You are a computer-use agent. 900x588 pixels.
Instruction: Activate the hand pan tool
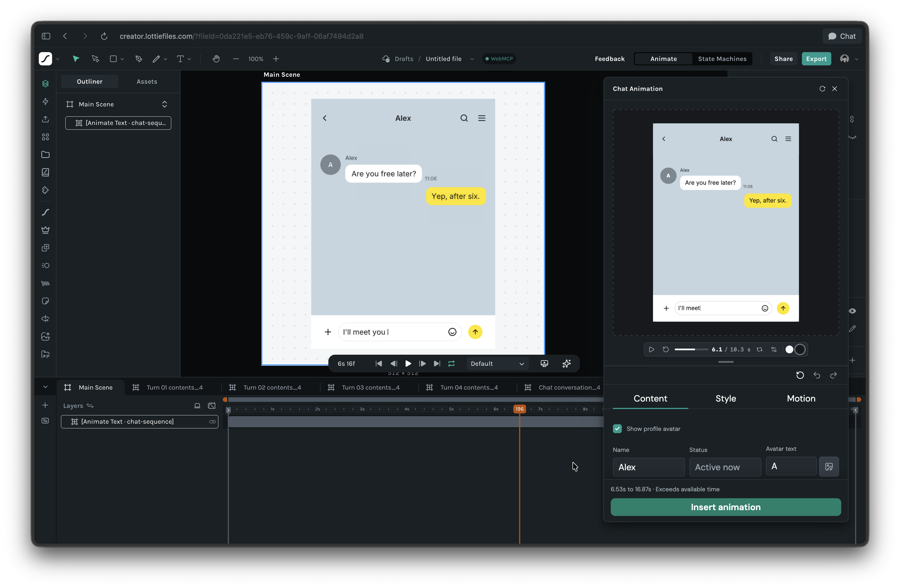pyautogui.click(x=216, y=59)
